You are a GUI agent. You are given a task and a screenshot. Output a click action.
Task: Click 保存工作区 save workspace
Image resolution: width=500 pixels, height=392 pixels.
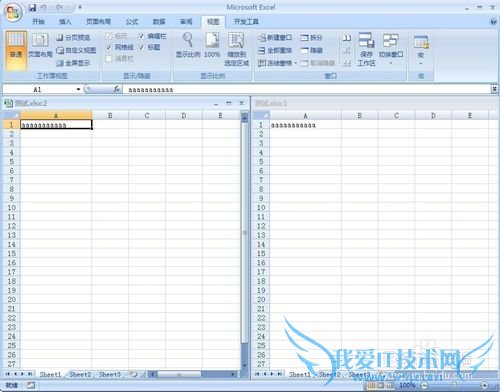pos(366,49)
